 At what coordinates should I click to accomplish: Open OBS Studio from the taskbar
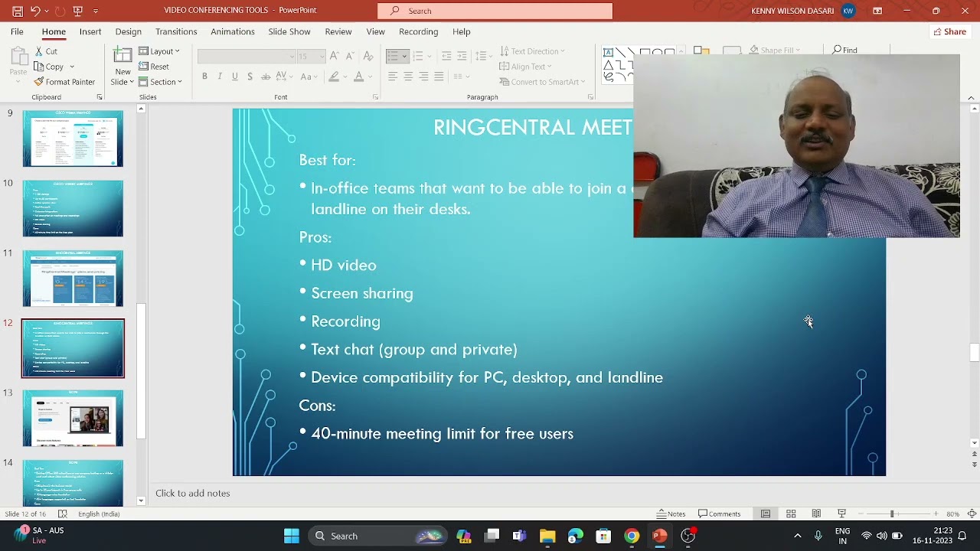(x=688, y=536)
